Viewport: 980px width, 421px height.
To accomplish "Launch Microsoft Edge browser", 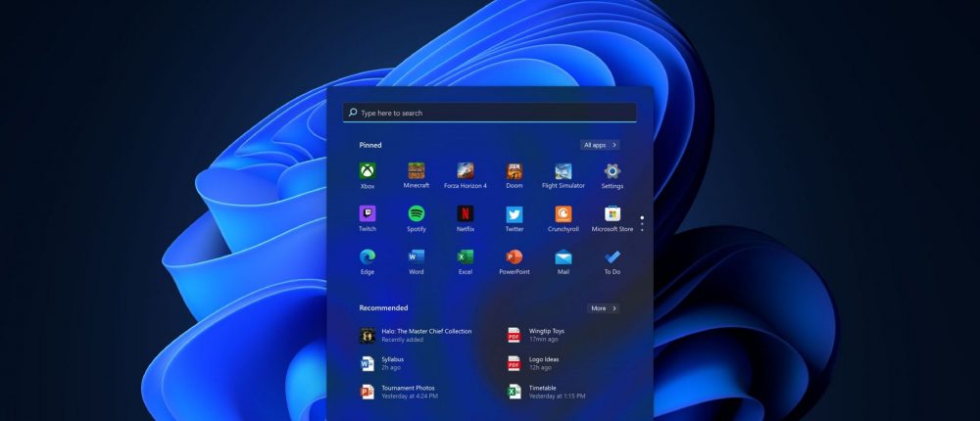I will tap(367, 258).
